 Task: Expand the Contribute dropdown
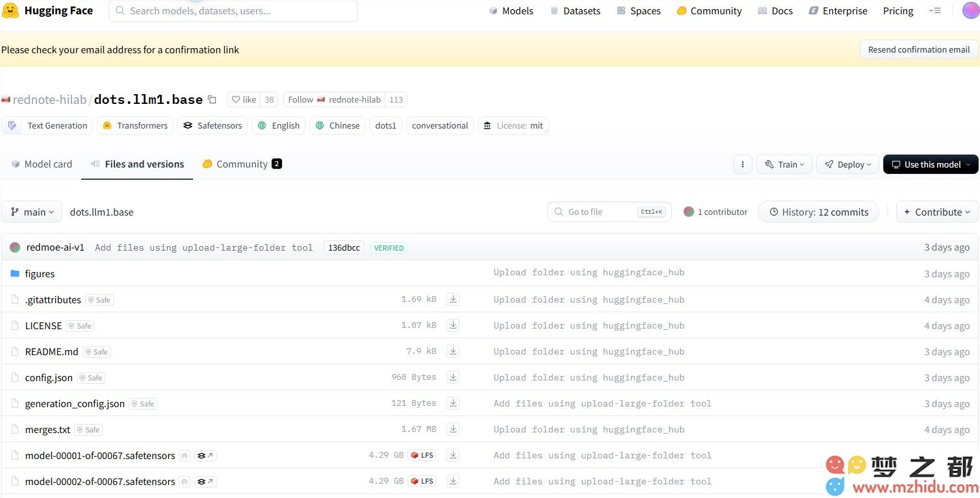tap(937, 212)
